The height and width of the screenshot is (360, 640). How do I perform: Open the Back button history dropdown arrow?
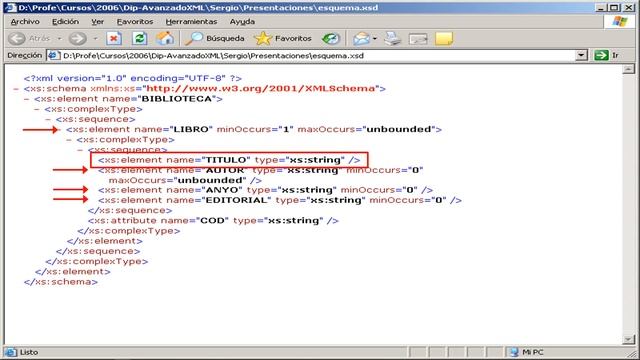click(x=59, y=39)
